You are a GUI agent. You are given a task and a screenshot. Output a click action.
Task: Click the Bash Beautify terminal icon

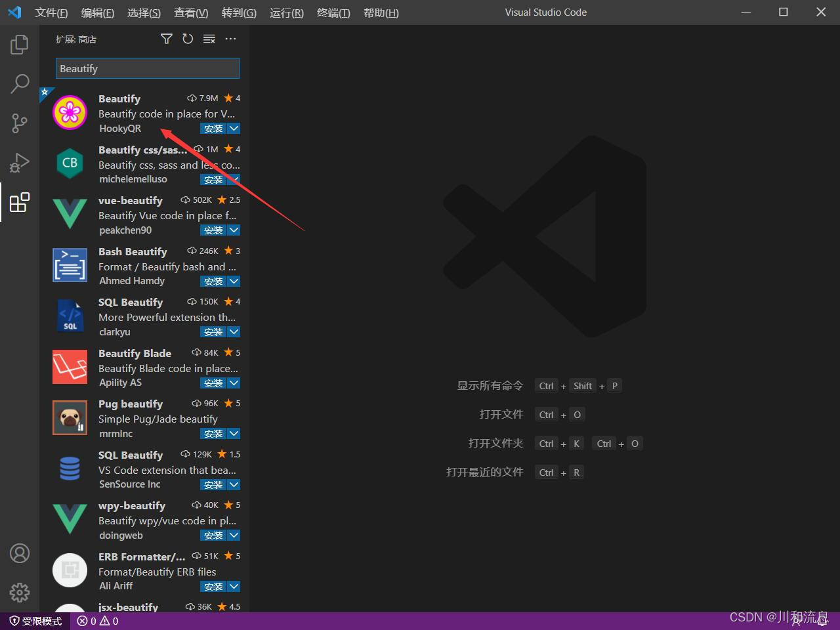[70, 265]
